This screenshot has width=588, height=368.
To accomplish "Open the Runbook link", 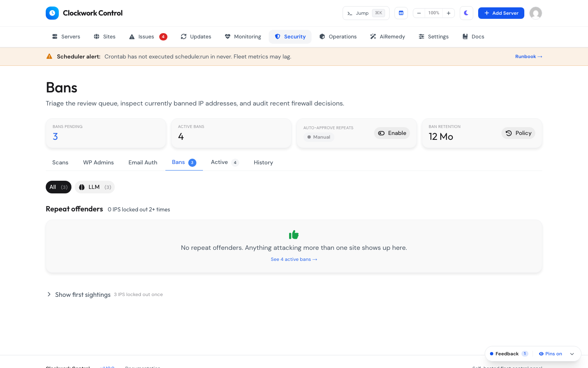I will [x=529, y=56].
